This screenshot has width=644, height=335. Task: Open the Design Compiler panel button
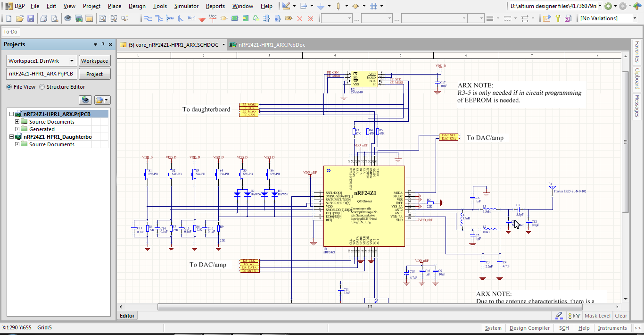(x=529, y=328)
